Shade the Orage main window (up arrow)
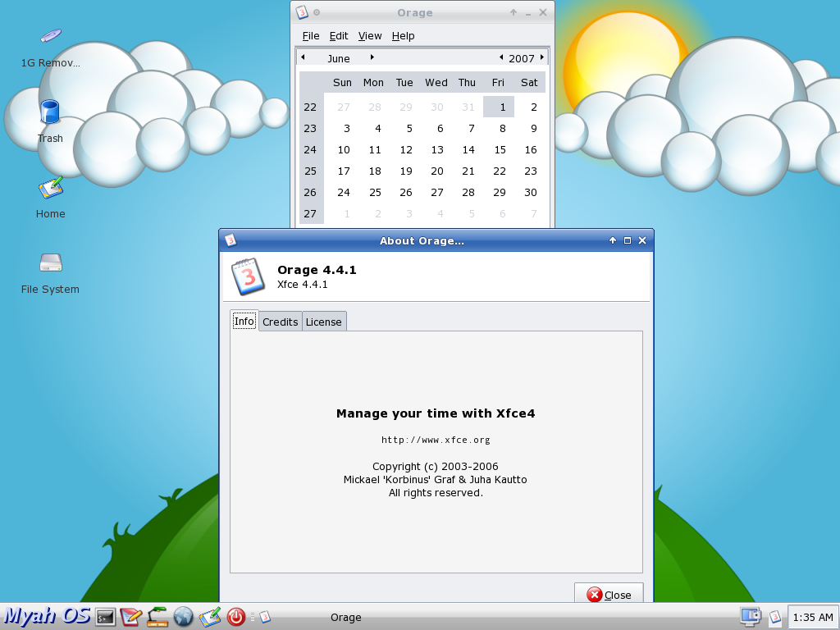This screenshot has width=840, height=630. [x=514, y=12]
